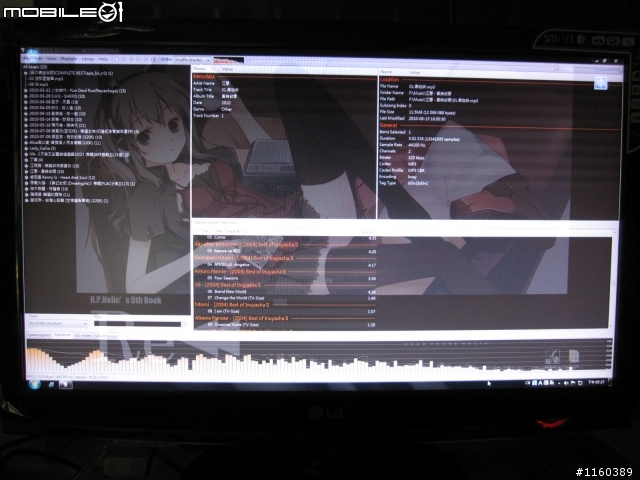Click the Play toolbar icon
640x480 pixels.
[x=124, y=60]
